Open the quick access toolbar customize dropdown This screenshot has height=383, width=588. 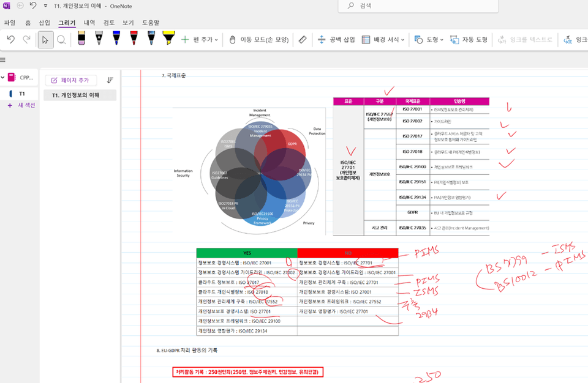pos(45,6)
